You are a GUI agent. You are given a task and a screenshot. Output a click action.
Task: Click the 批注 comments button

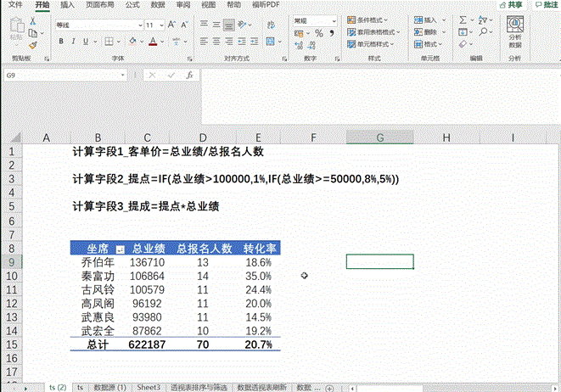click(x=543, y=4)
